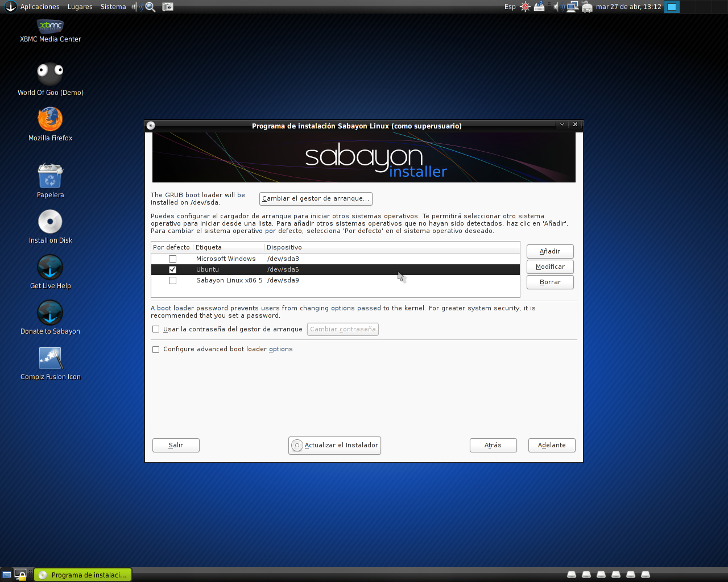Screen dimensions: 728x582
Task: Click the Esp keyboard layout indicator
Action: click(510, 7)
